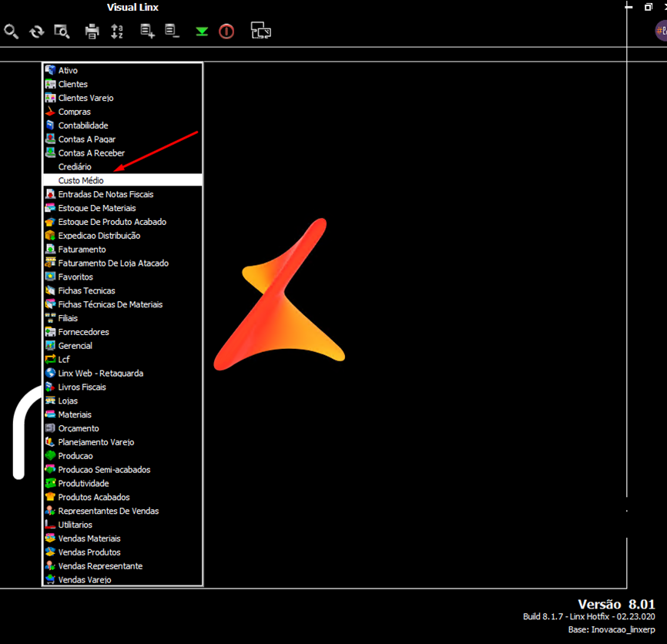Open the Utilitarios module
The height and width of the screenshot is (644, 667).
(122, 525)
